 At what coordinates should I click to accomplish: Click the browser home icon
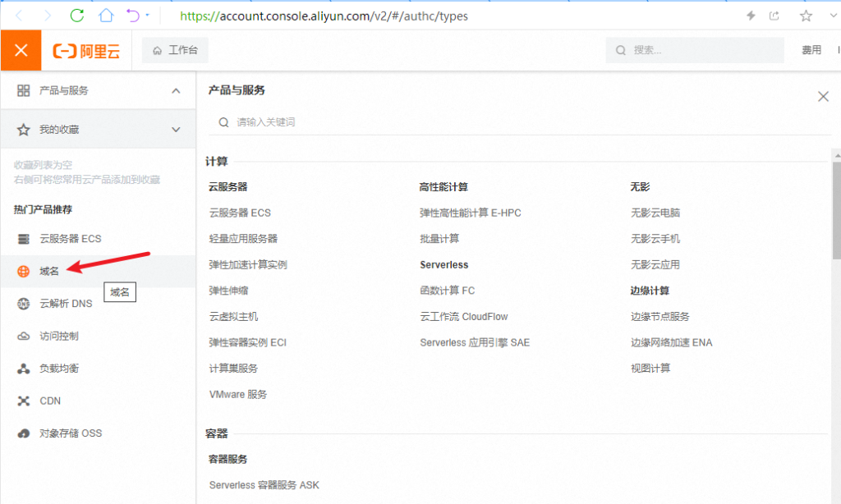point(105,16)
